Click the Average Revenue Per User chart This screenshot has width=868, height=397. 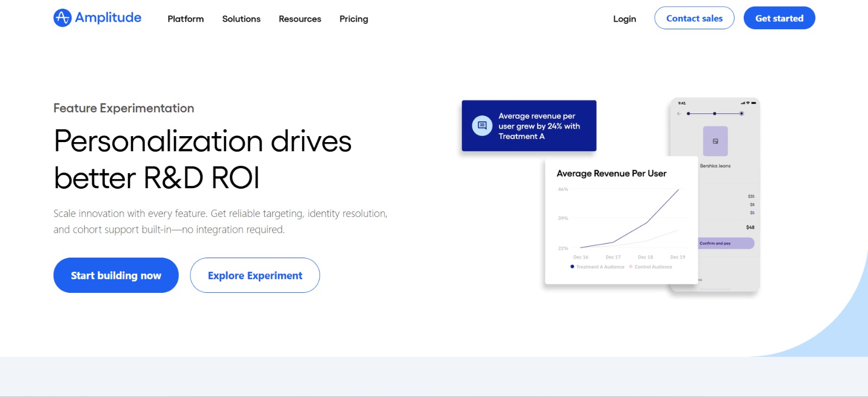point(622,220)
